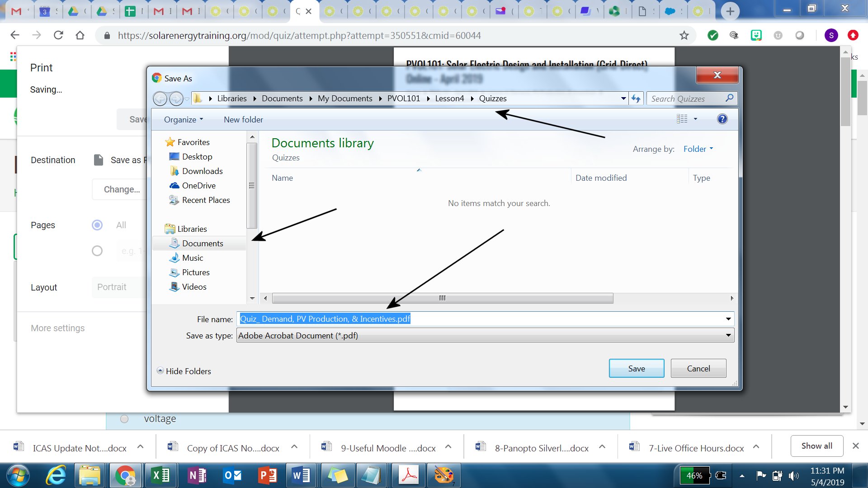Open Adobe Acrobat Reader from the taskbar
Screen dimensions: 868x488
pyautogui.click(x=408, y=475)
